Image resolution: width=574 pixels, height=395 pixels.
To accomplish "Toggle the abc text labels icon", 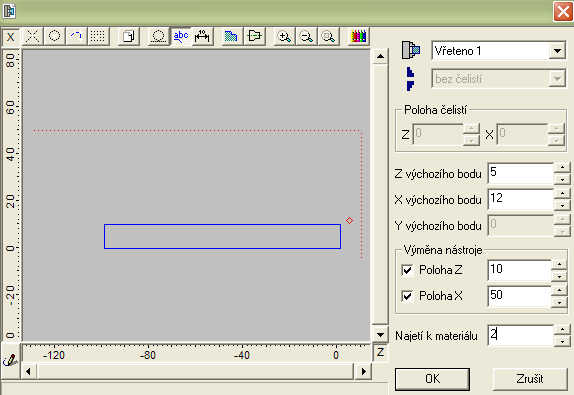I will pyautogui.click(x=180, y=36).
